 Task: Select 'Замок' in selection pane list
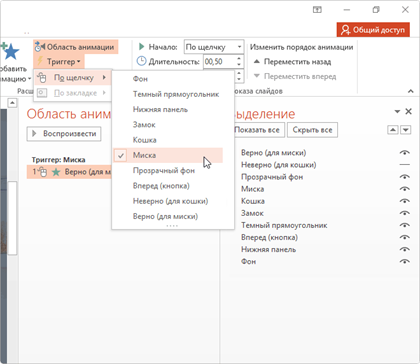pos(252,213)
